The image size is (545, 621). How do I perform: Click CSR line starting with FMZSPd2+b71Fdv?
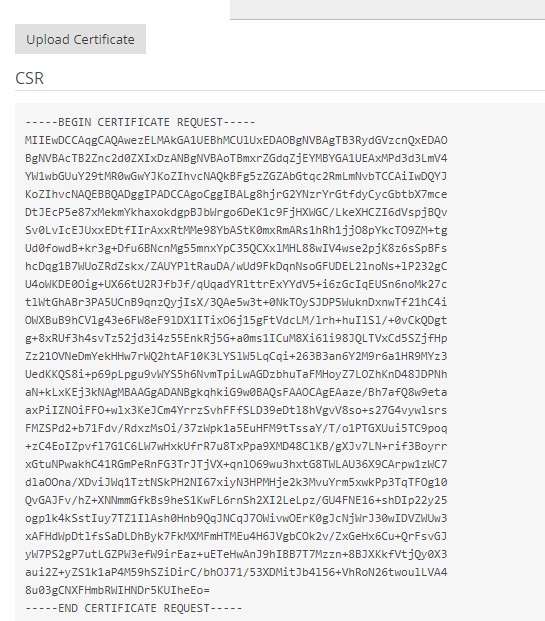click(236, 428)
